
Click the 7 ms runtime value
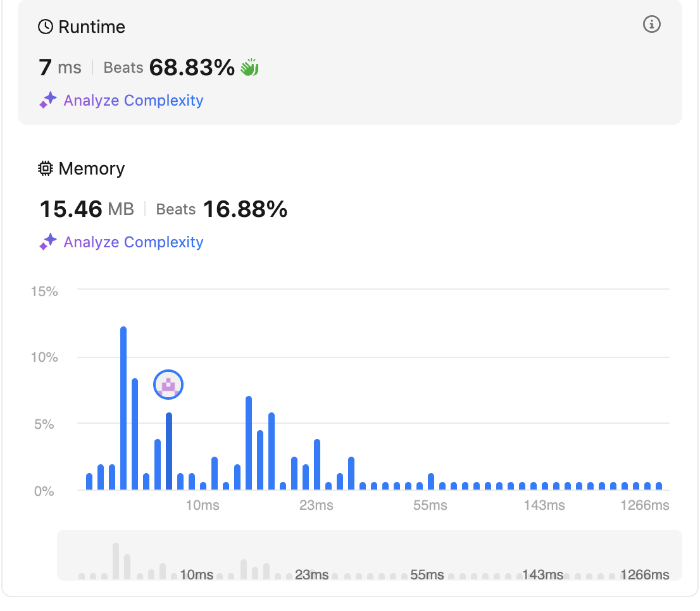click(x=60, y=67)
